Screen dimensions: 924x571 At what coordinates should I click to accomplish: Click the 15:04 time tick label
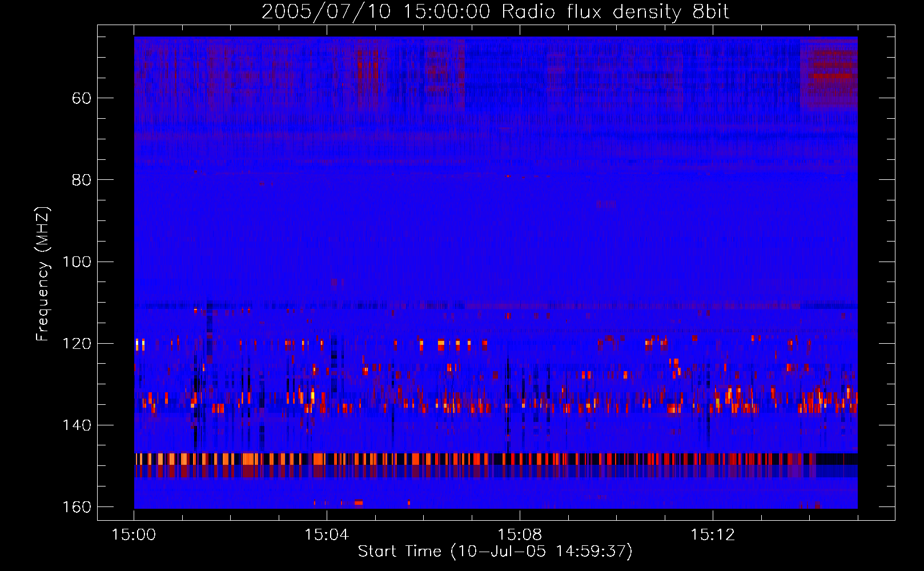click(x=327, y=535)
